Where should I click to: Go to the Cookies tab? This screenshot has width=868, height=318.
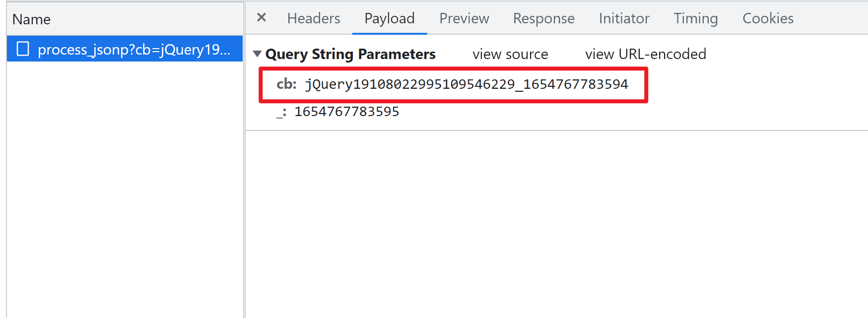(768, 18)
